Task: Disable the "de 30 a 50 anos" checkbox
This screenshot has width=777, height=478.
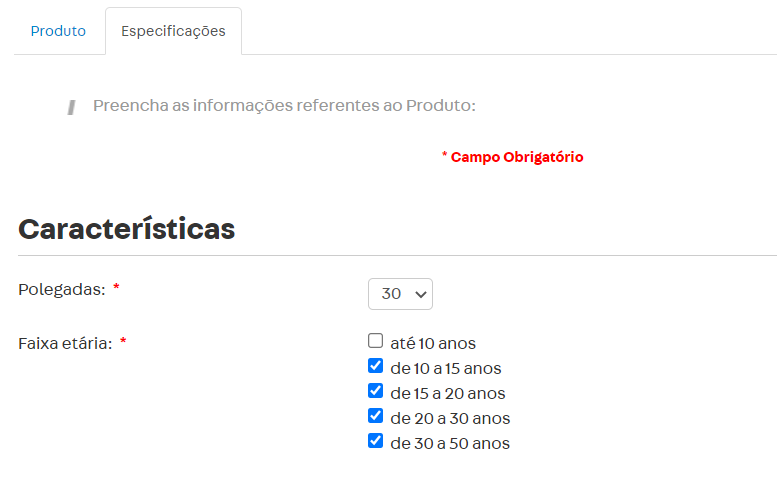Action: (x=376, y=441)
